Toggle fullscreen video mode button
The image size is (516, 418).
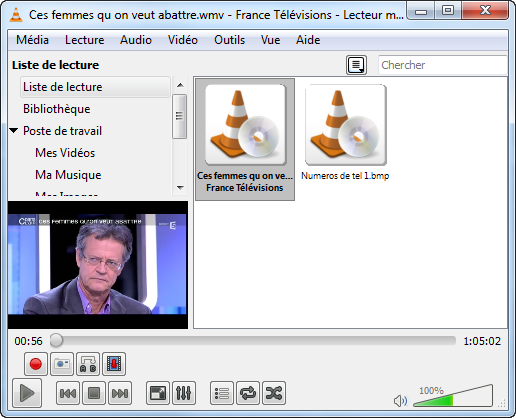[x=158, y=393]
